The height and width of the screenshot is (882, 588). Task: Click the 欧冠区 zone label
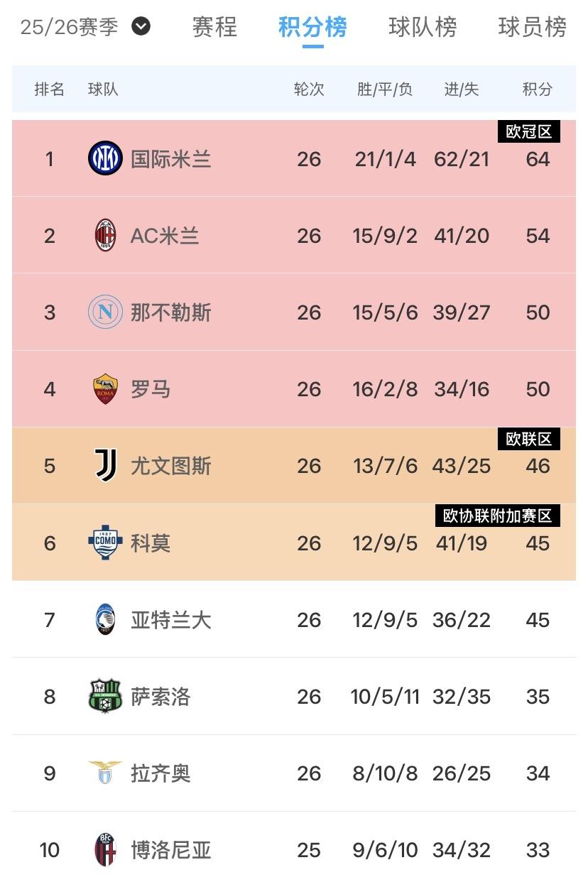[x=528, y=131]
